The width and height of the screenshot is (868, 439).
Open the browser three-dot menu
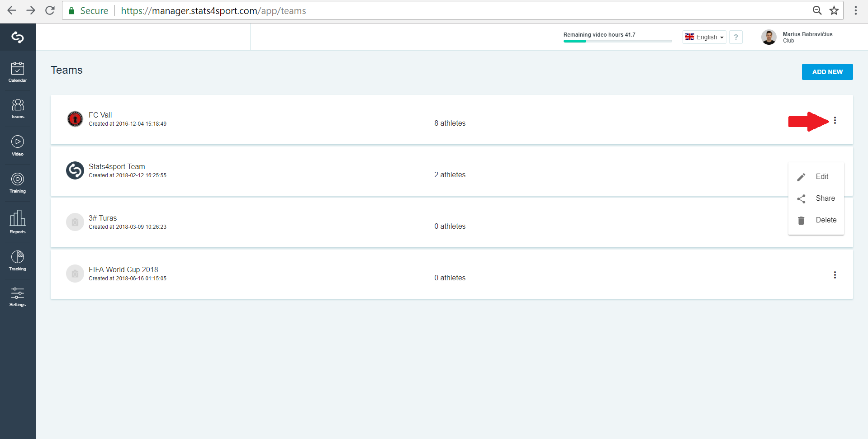856,10
